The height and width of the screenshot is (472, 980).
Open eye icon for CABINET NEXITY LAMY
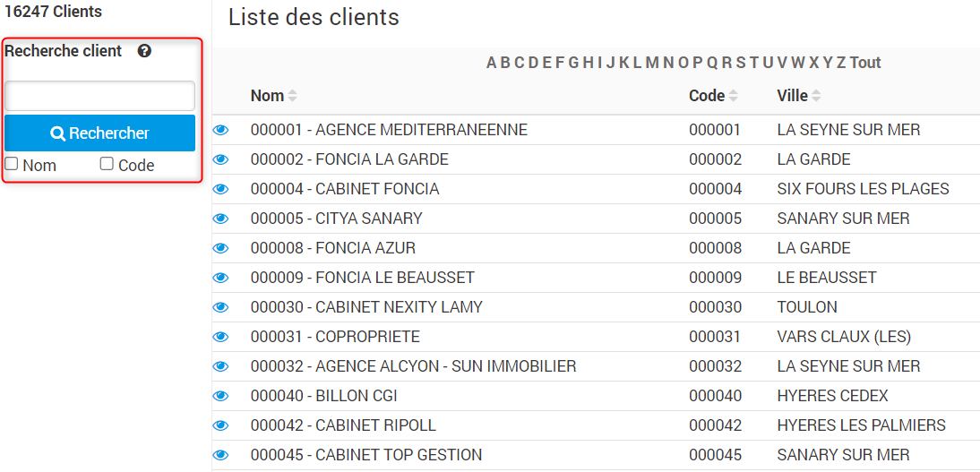point(220,307)
